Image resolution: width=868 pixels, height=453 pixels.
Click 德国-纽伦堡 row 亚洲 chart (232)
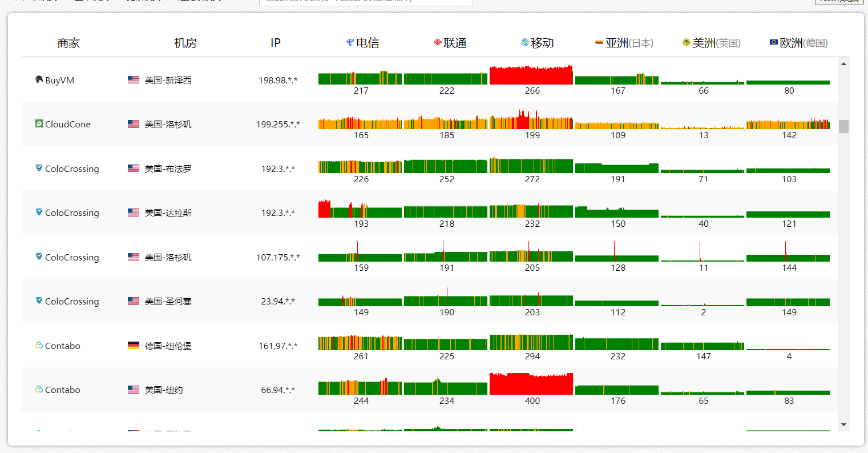(617, 344)
